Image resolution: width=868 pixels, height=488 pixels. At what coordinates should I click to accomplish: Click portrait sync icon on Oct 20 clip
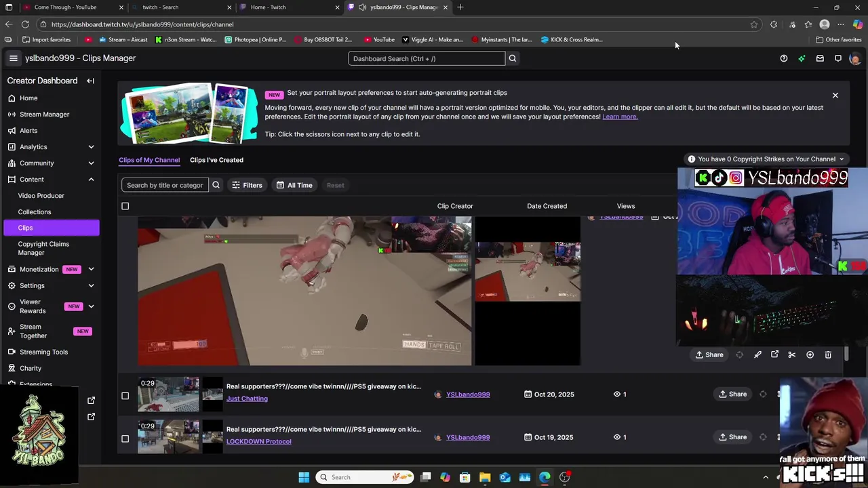tap(763, 394)
